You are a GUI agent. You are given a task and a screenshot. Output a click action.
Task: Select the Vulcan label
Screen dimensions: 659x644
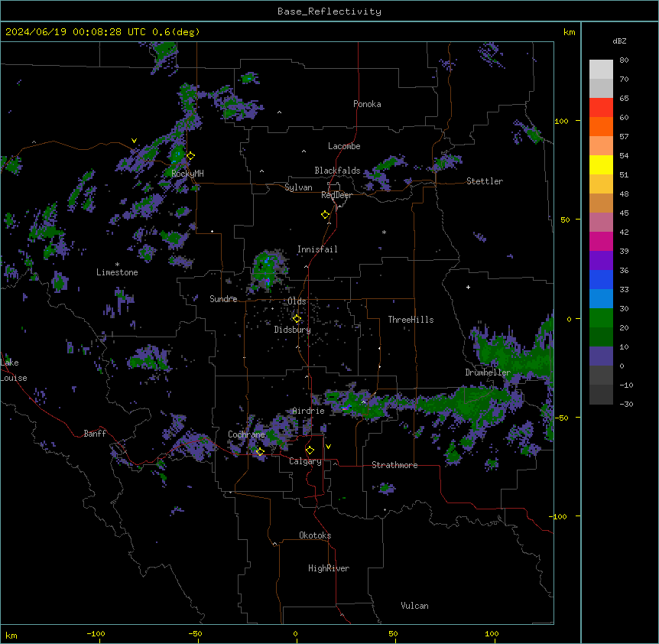click(415, 606)
